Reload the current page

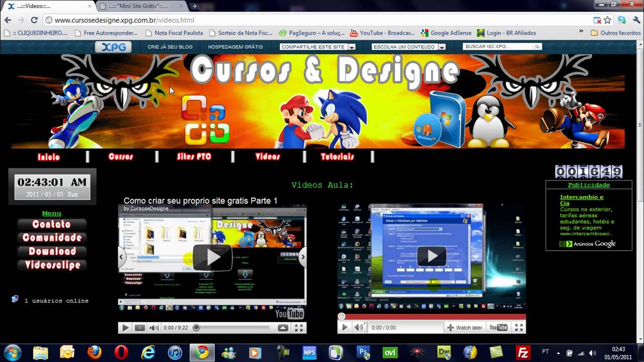pyautogui.click(x=34, y=20)
